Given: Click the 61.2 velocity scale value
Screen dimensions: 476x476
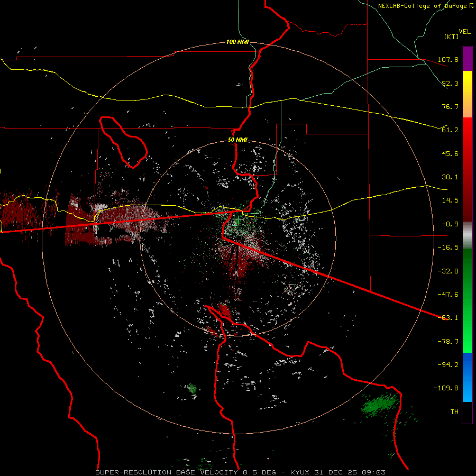Looking at the screenshot, I should pyautogui.click(x=450, y=130).
